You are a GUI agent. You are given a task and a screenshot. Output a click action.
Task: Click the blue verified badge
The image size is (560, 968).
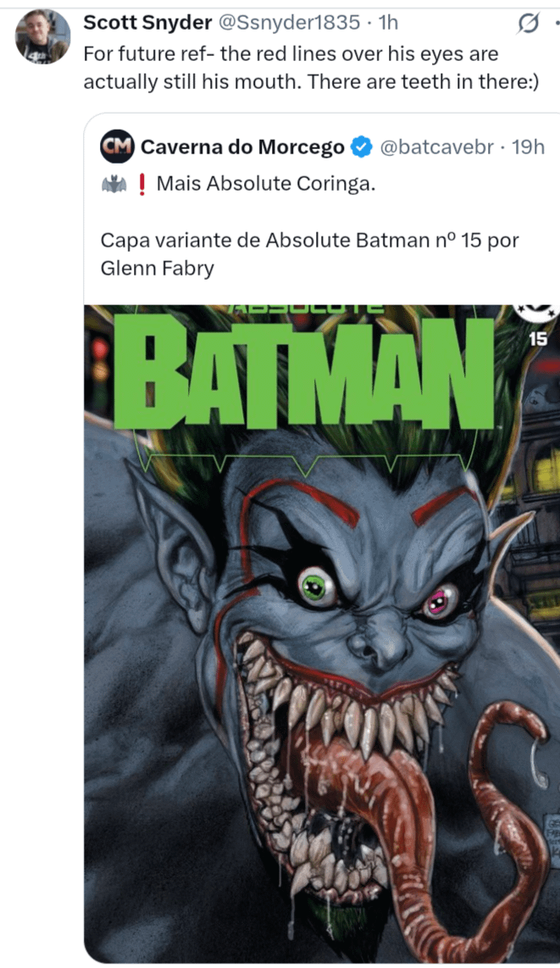click(362, 147)
